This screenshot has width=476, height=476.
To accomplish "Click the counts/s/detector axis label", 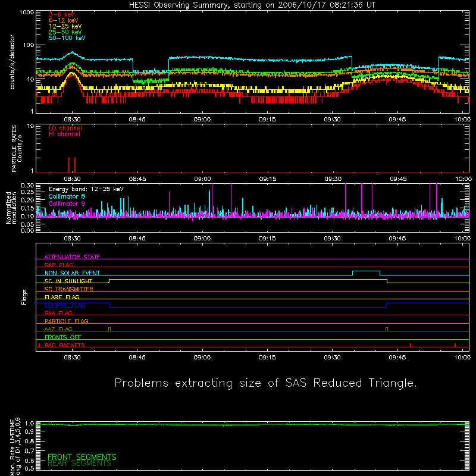I will pyautogui.click(x=12, y=62).
